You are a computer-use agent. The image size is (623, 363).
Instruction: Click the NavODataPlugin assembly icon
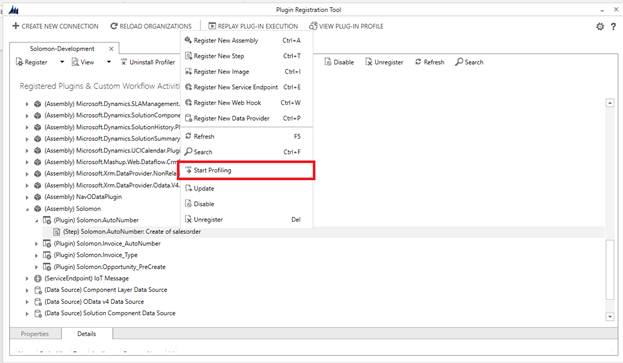38,197
